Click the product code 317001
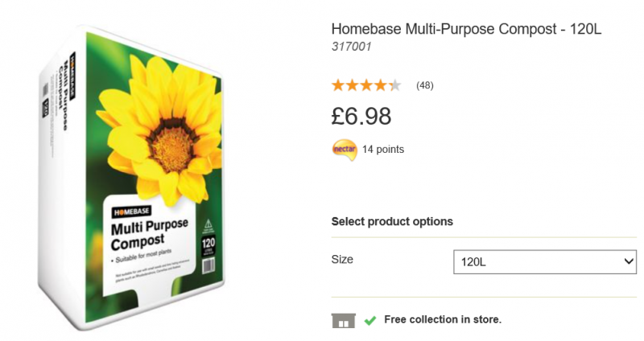The image size is (644, 341). [351, 47]
